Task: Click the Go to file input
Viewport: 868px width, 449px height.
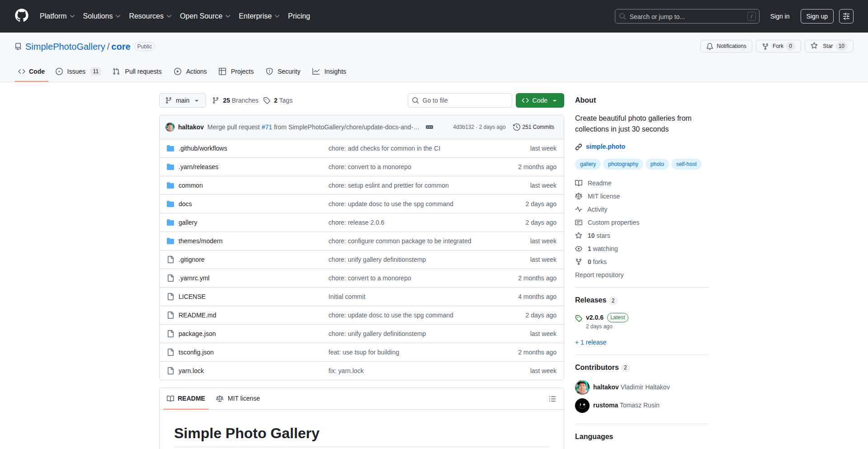Action: click(x=460, y=100)
